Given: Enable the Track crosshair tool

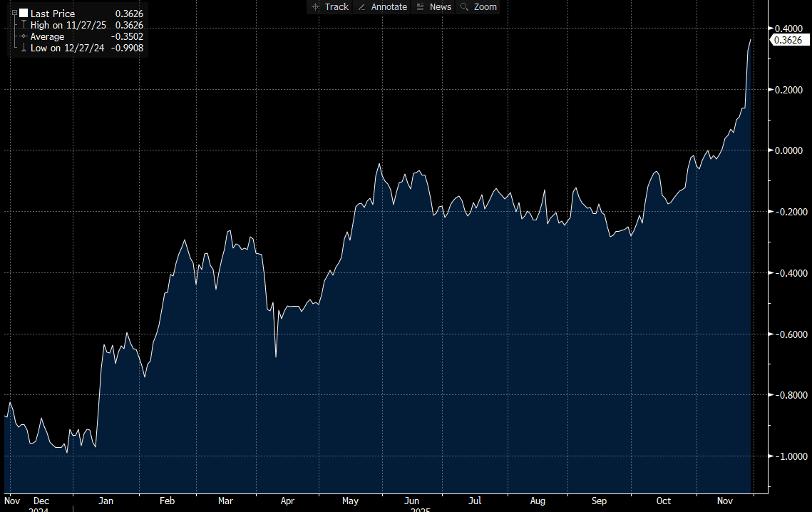Looking at the screenshot, I should point(329,6).
